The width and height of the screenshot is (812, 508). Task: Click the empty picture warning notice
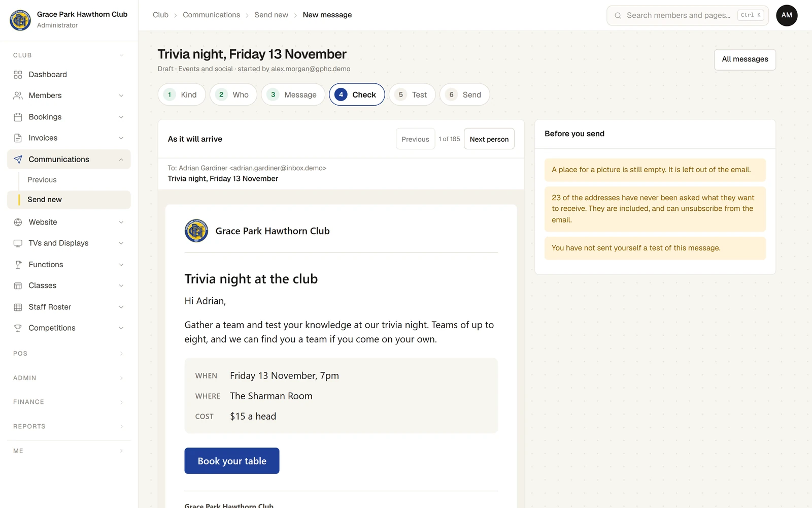tap(655, 170)
